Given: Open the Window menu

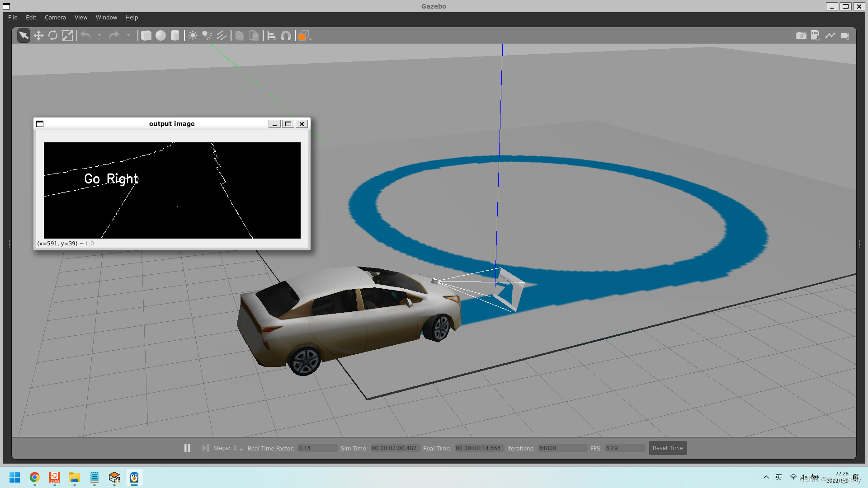Looking at the screenshot, I should pos(106,17).
